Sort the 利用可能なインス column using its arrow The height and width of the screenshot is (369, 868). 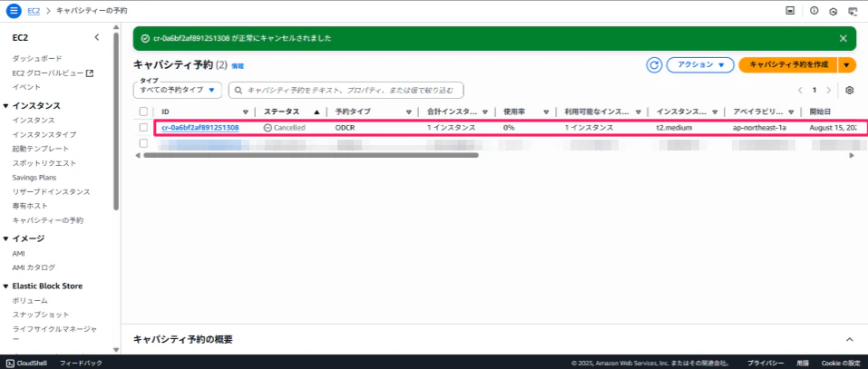[x=639, y=112]
